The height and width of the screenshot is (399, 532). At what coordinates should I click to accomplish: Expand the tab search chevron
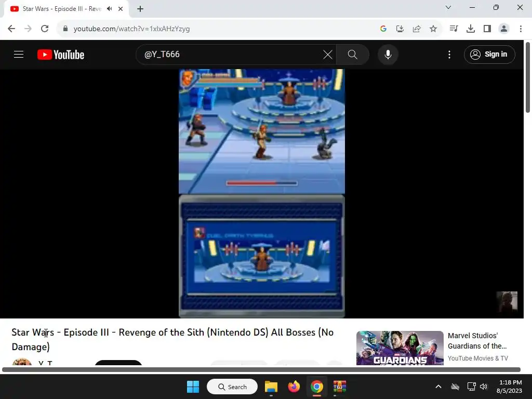448,7
